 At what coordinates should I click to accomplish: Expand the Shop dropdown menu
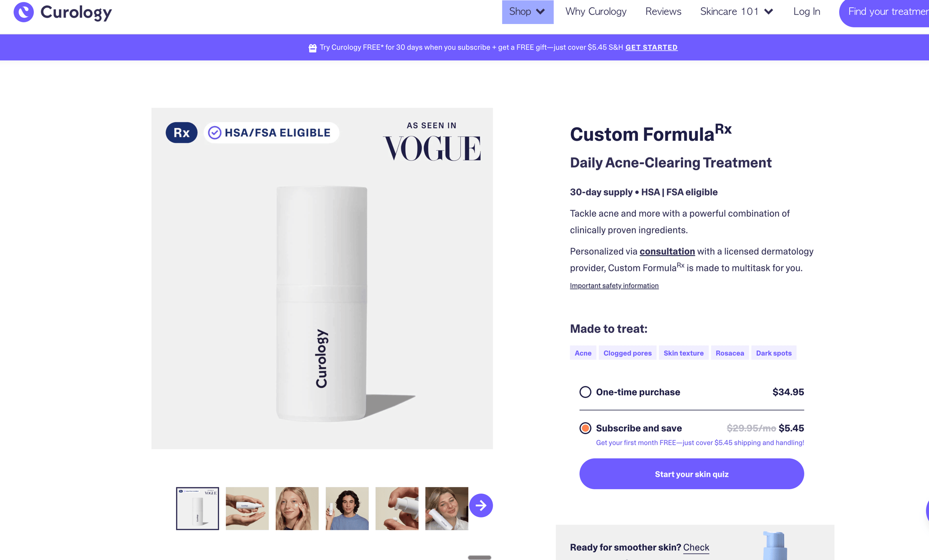527,12
